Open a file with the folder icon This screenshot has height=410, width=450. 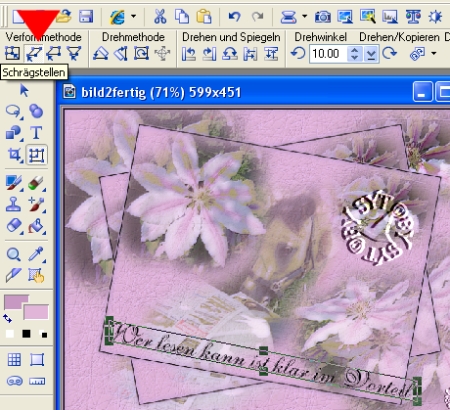point(63,16)
